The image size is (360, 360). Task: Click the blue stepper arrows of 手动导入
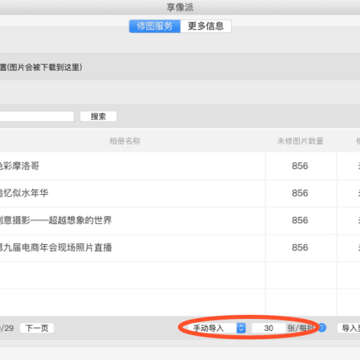tap(241, 328)
